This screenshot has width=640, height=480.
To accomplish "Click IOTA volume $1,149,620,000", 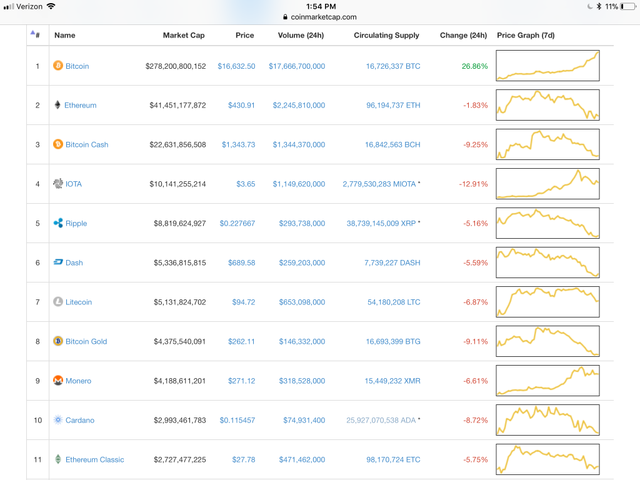I will (x=299, y=184).
